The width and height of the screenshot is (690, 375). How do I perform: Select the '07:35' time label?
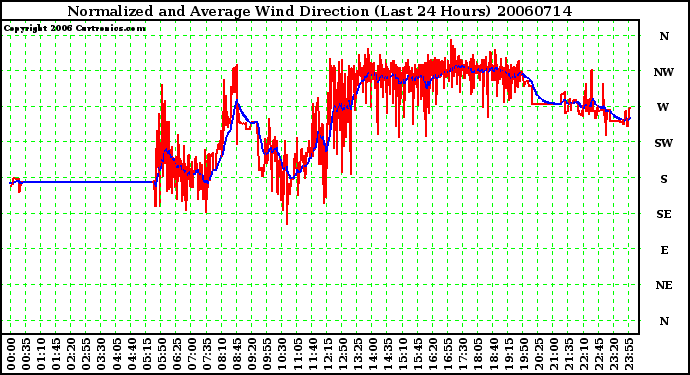(207, 354)
